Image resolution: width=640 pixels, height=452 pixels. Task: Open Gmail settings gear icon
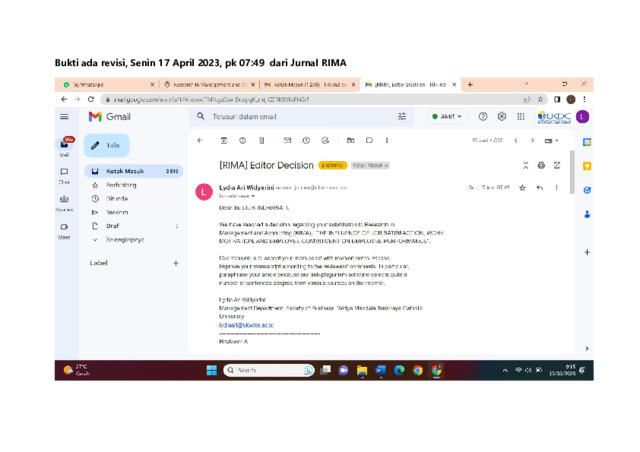502,117
